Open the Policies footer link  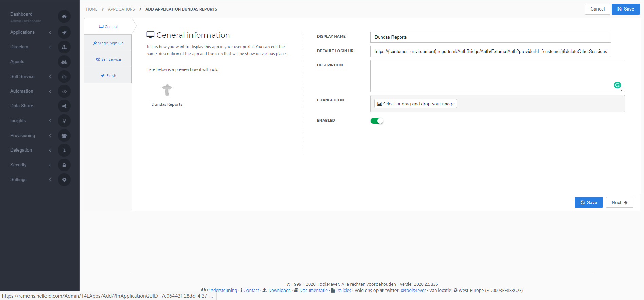pyautogui.click(x=344, y=291)
